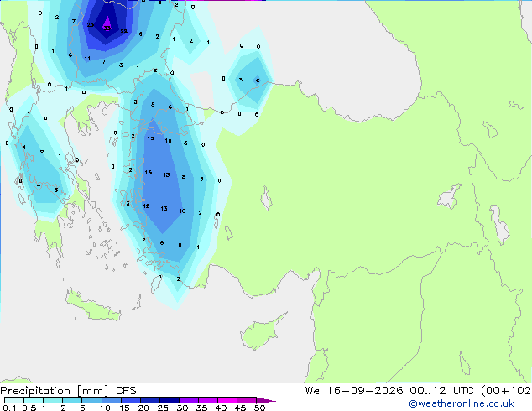Click the '11' precipitation value on map

point(87,59)
